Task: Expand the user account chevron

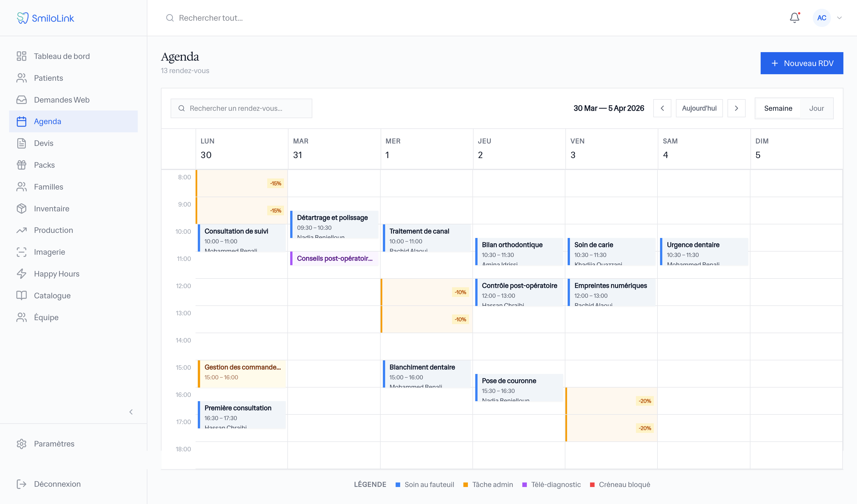Action: point(839,18)
